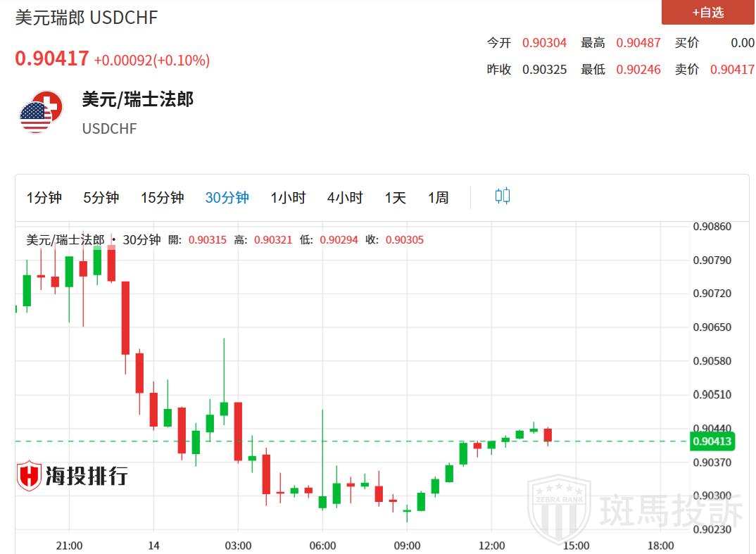Switch to the 15分钟 interval
Viewport: 756px width, 554px height.
pyautogui.click(x=162, y=198)
